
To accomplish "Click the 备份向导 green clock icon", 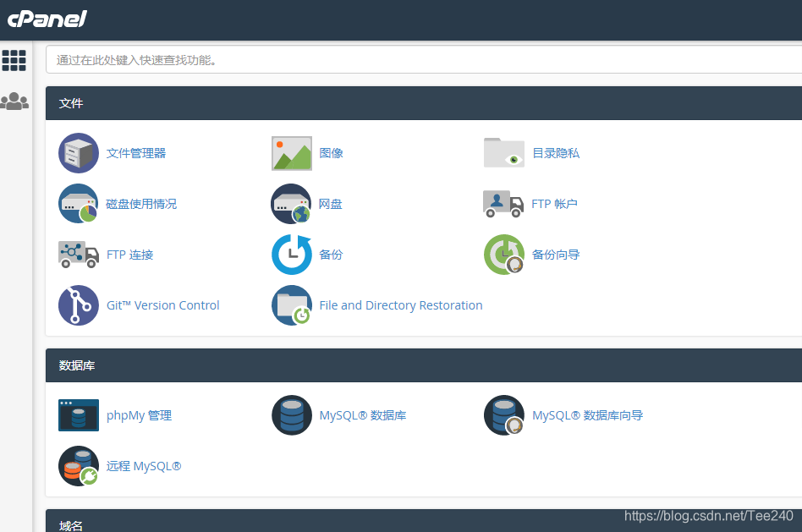I will pos(504,255).
